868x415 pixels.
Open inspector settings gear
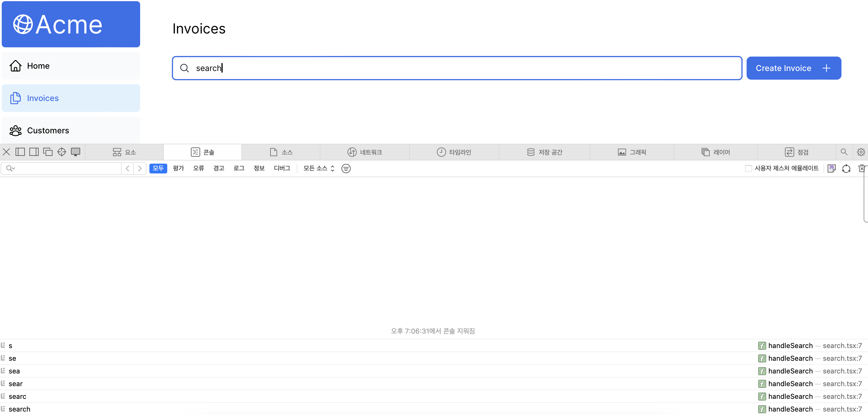[x=861, y=152]
